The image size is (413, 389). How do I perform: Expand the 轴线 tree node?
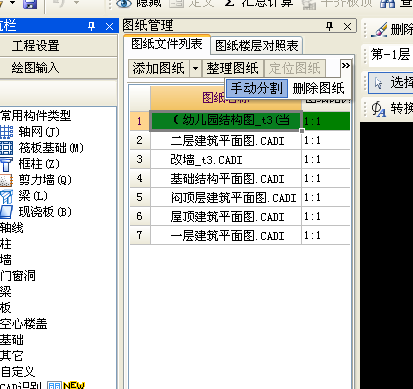coord(12,228)
